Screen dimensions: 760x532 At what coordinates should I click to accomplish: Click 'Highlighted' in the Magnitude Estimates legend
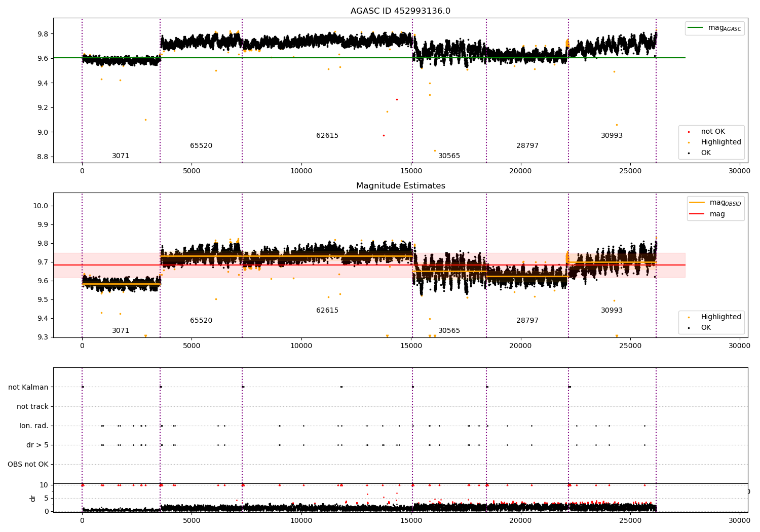(x=721, y=317)
